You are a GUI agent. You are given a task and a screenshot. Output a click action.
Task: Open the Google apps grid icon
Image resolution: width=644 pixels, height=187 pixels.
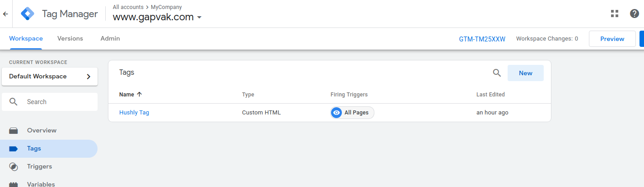coord(614,14)
